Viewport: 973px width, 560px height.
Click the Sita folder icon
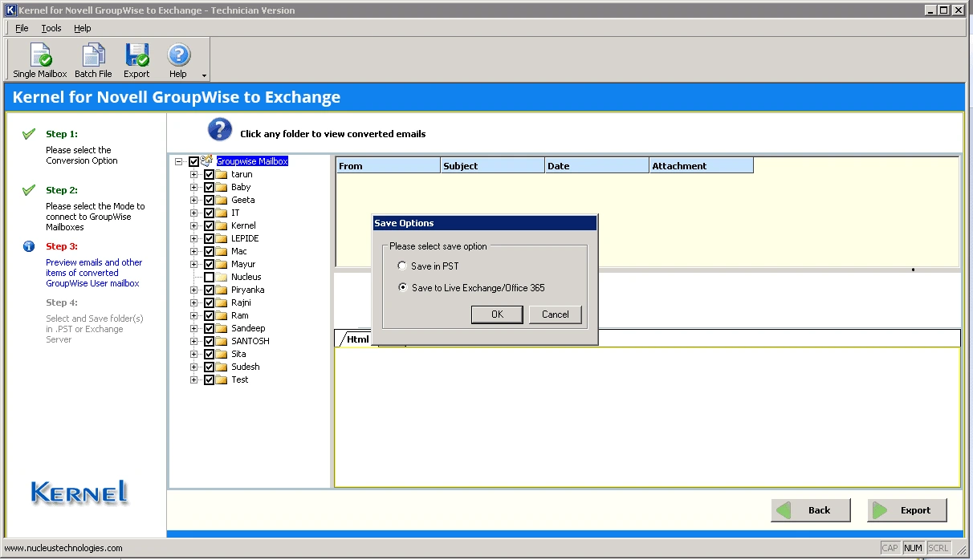[x=222, y=354]
